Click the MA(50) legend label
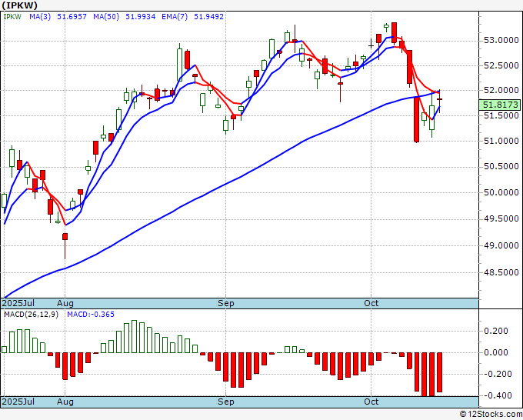523x420 pixels. [106, 17]
